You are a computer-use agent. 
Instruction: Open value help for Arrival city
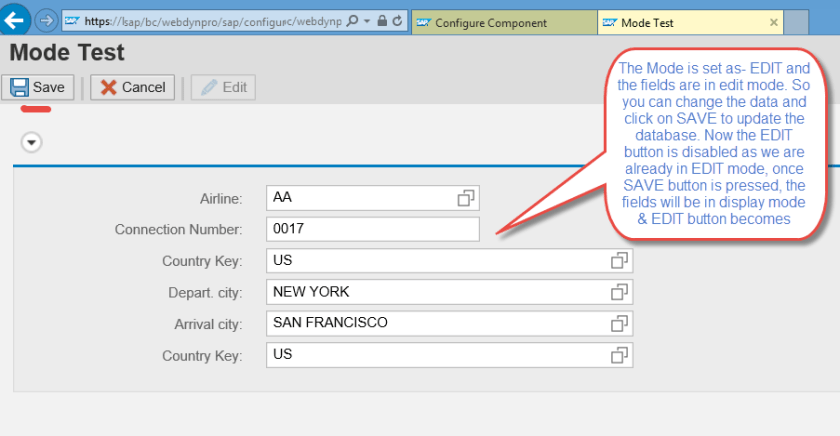[620, 324]
